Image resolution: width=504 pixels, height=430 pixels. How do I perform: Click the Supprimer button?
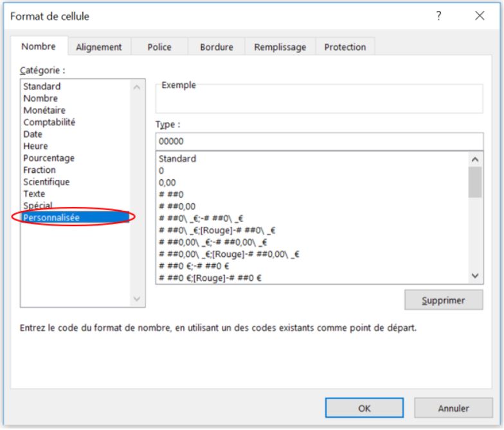click(x=443, y=300)
